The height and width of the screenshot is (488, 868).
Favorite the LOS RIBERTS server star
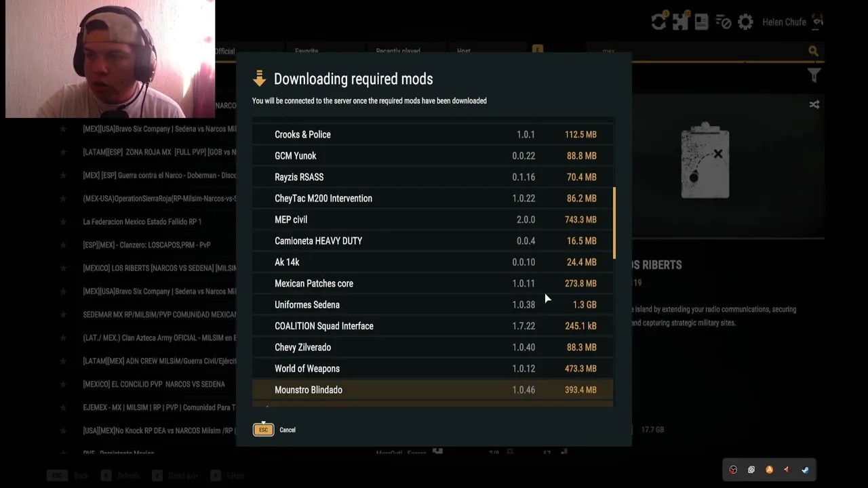63,268
